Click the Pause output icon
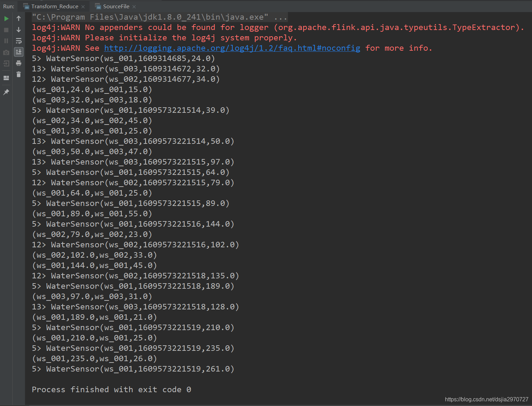The height and width of the screenshot is (406, 532). [x=6, y=41]
